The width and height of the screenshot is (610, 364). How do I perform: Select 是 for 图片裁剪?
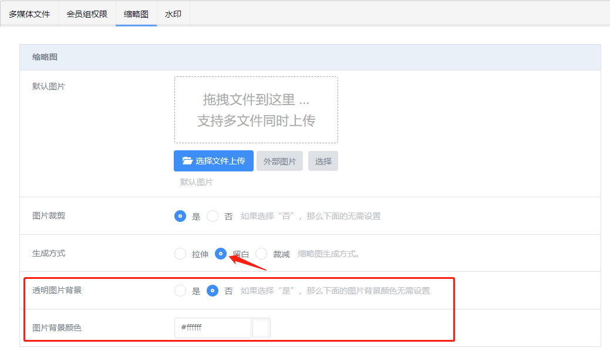coord(180,216)
